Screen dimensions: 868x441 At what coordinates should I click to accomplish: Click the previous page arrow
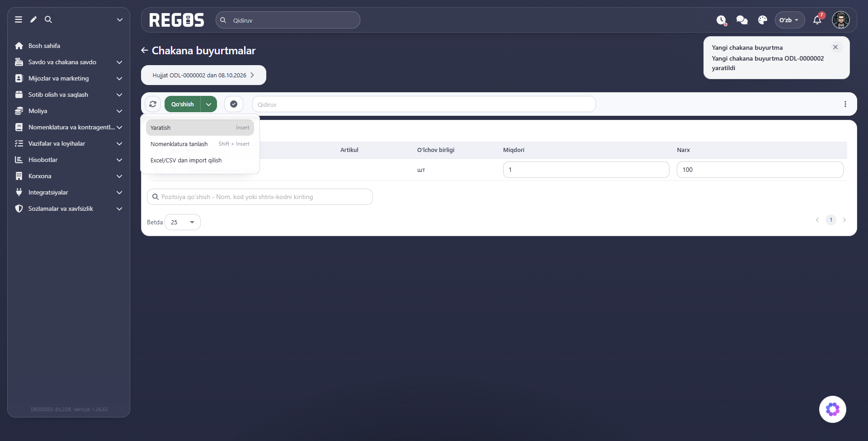point(817,220)
